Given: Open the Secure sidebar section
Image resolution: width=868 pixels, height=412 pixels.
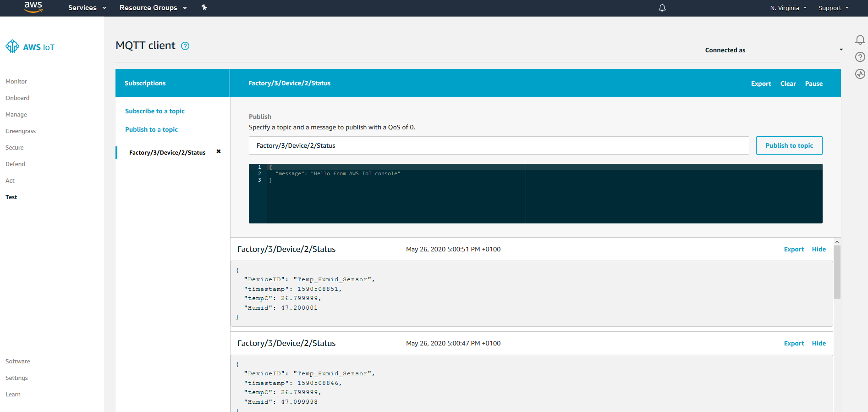Looking at the screenshot, I should (15, 148).
